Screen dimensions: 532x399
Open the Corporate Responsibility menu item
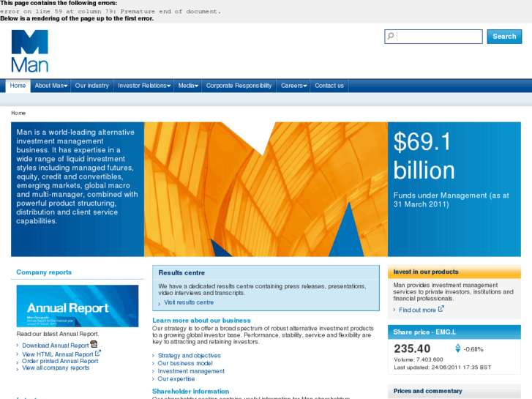pyautogui.click(x=239, y=86)
